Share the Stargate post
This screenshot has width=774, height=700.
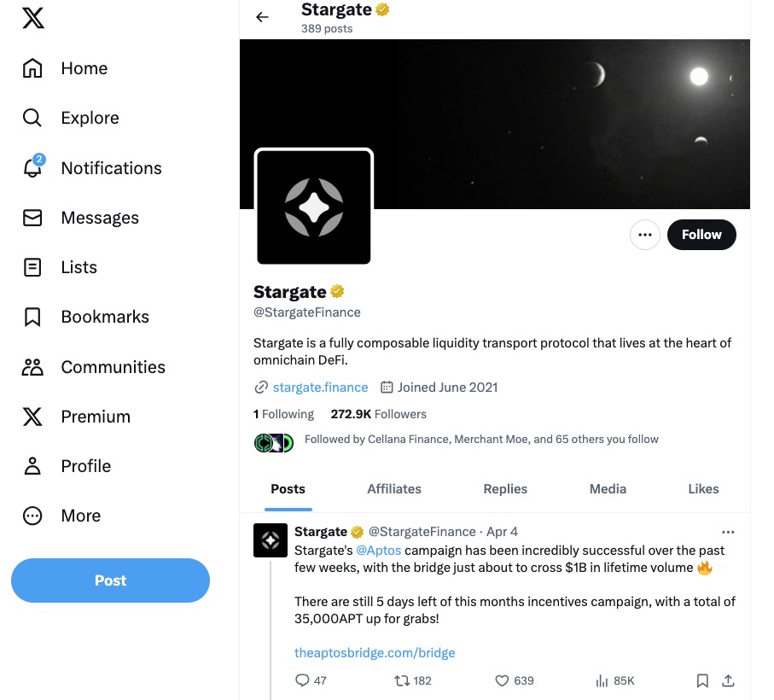[729, 680]
